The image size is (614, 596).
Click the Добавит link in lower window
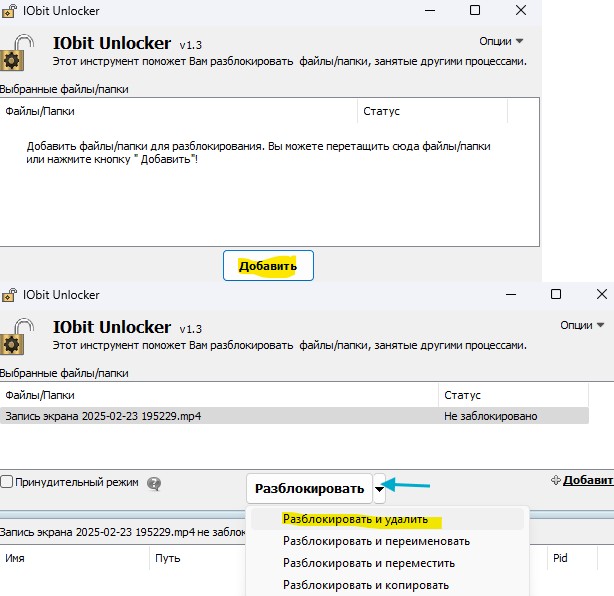[588, 480]
